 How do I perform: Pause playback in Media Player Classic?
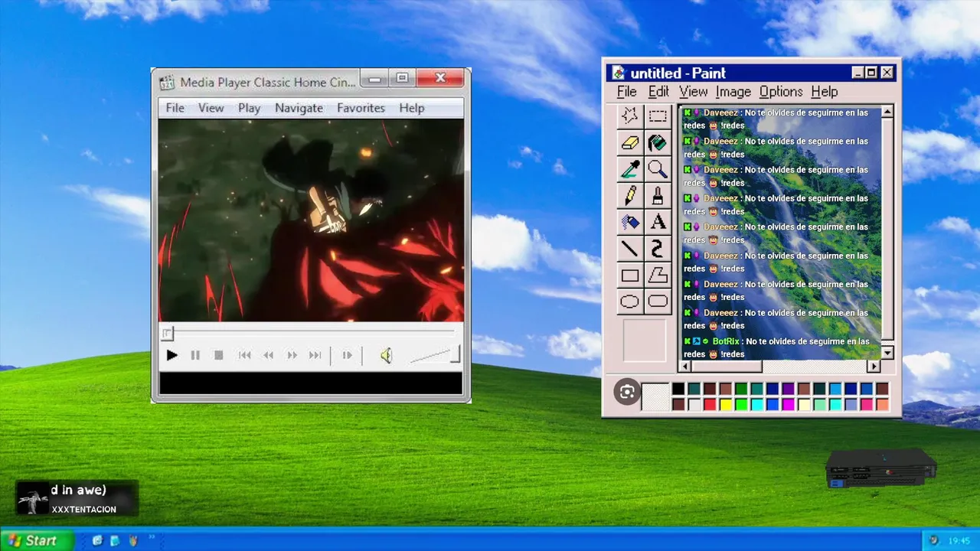pos(195,355)
